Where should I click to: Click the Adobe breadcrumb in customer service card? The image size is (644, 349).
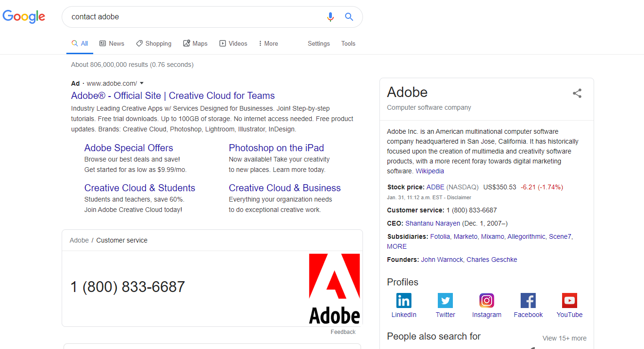click(79, 240)
